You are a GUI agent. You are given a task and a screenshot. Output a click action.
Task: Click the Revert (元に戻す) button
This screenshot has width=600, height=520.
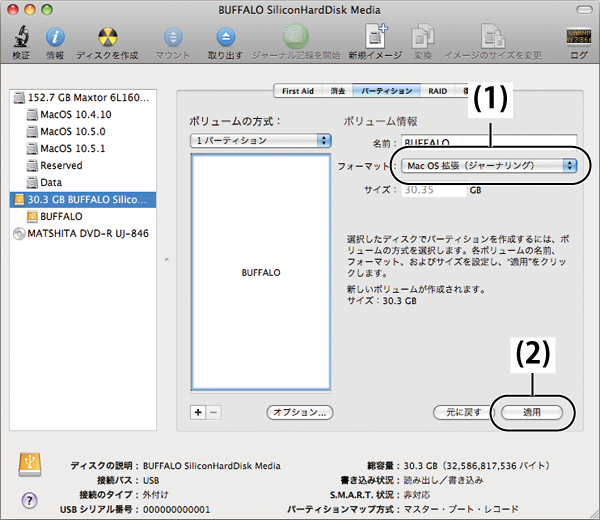464,412
